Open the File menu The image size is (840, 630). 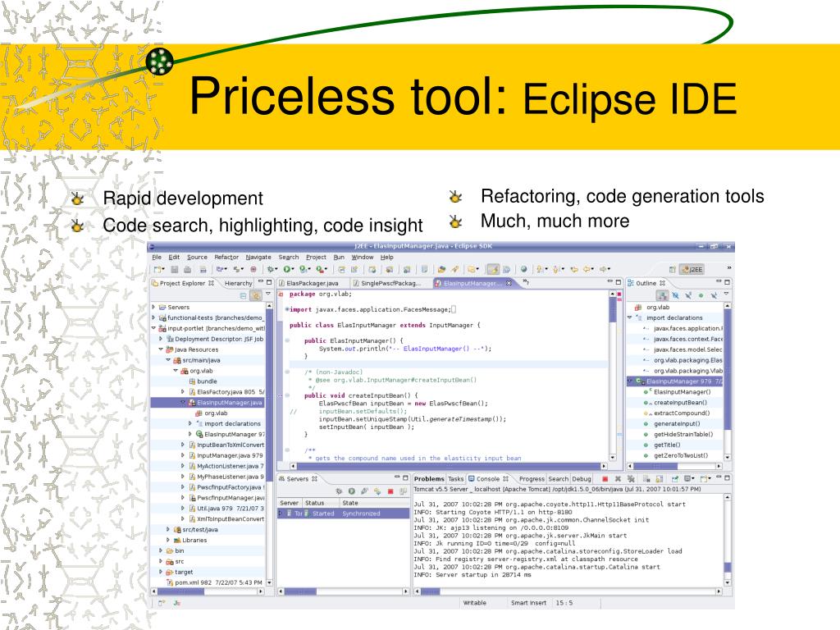pos(157,257)
